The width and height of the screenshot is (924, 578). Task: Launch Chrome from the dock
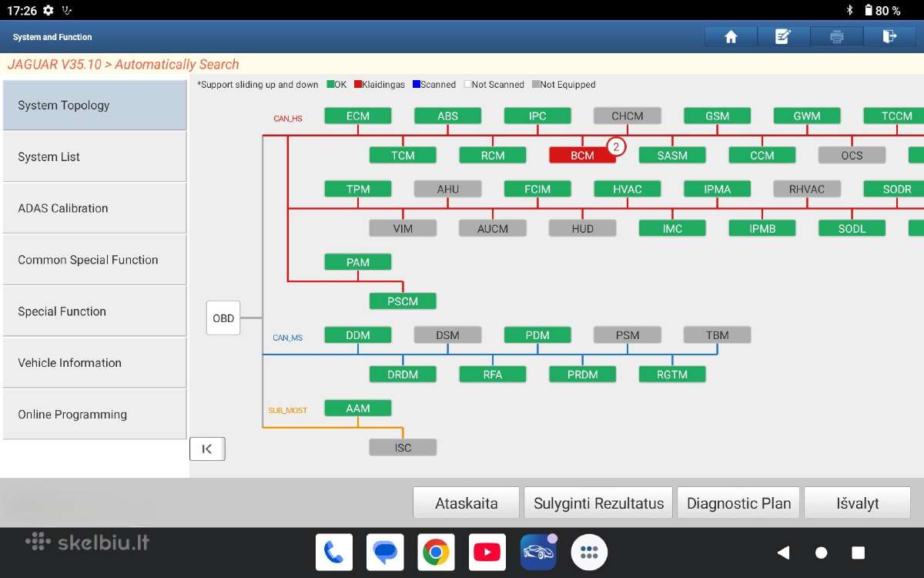[x=436, y=553]
